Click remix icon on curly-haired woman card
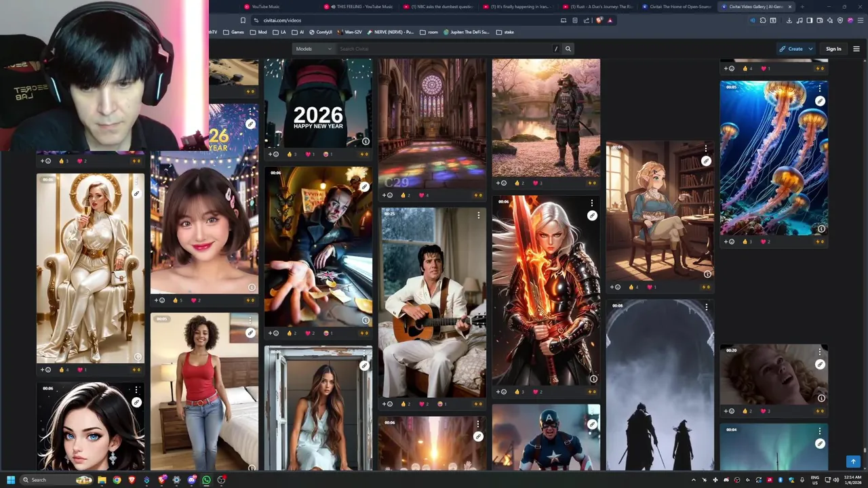The image size is (868, 488). (820, 365)
